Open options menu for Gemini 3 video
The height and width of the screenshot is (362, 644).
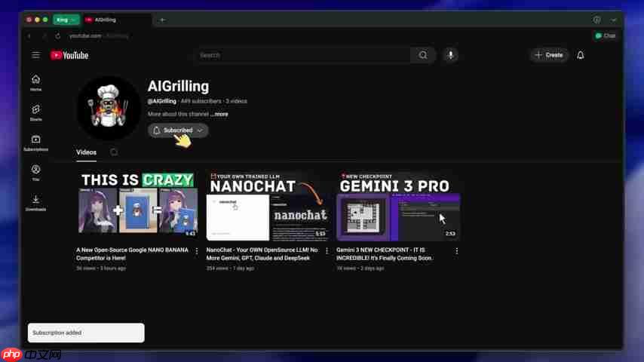point(457,250)
